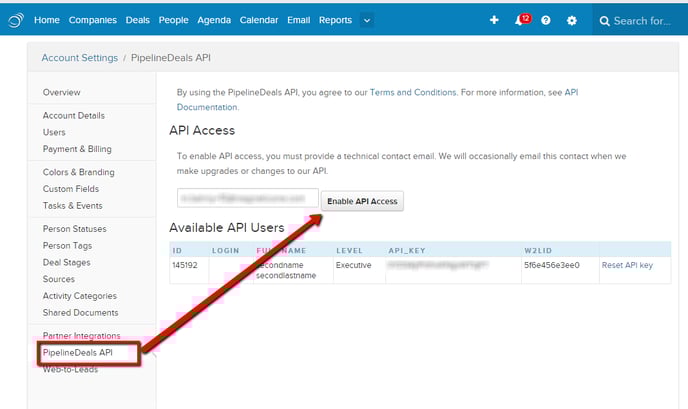Click the LOGIN column header
The image size is (688, 409).
point(226,251)
